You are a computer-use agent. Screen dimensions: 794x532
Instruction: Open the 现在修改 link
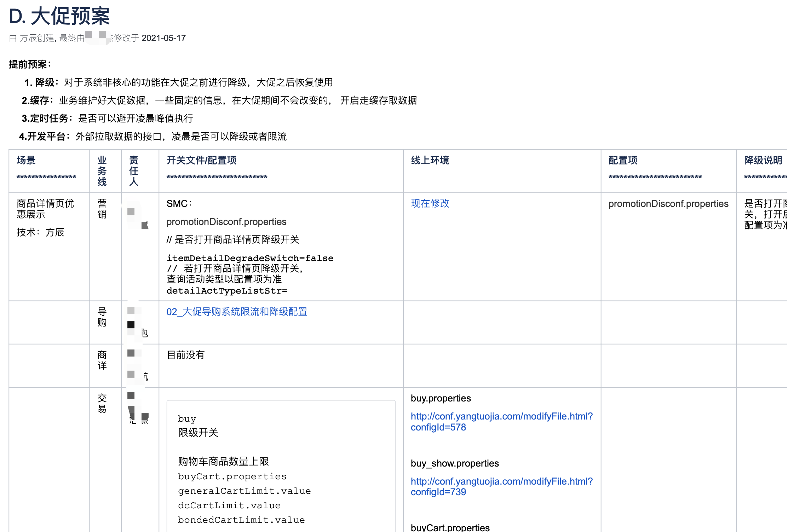point(430,203)
